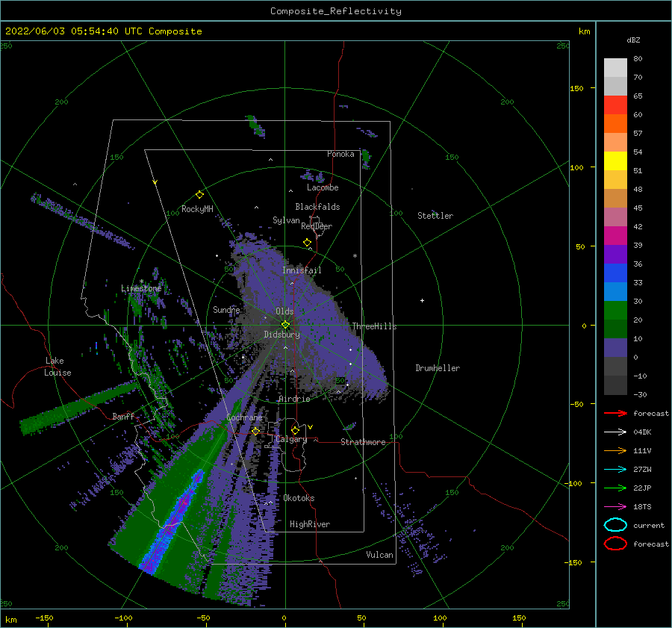Screen dimensions: 672x628
Task: Pick the magenta 42 dBZ color swatch
Action: point(615,235)
